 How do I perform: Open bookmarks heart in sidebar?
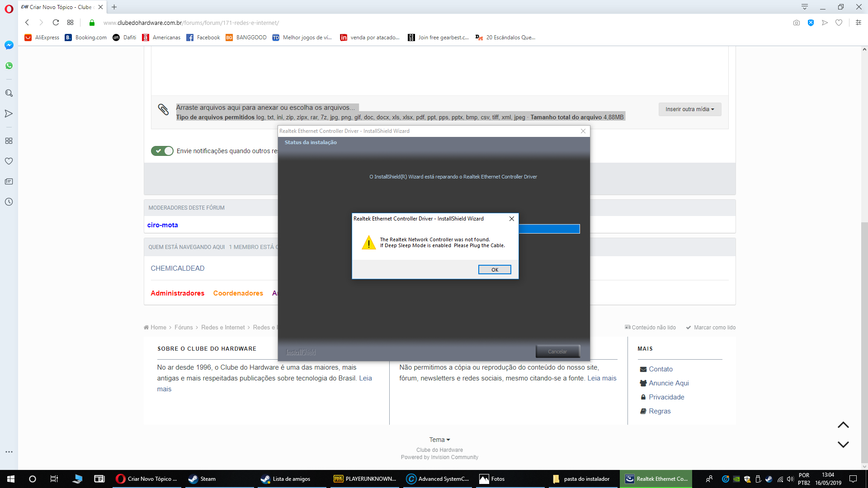(9, 161)
